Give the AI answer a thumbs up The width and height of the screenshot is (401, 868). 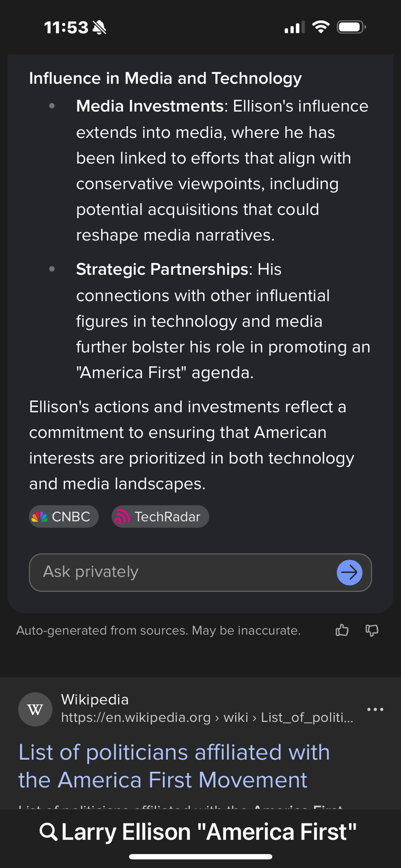(x=342, y=630)
